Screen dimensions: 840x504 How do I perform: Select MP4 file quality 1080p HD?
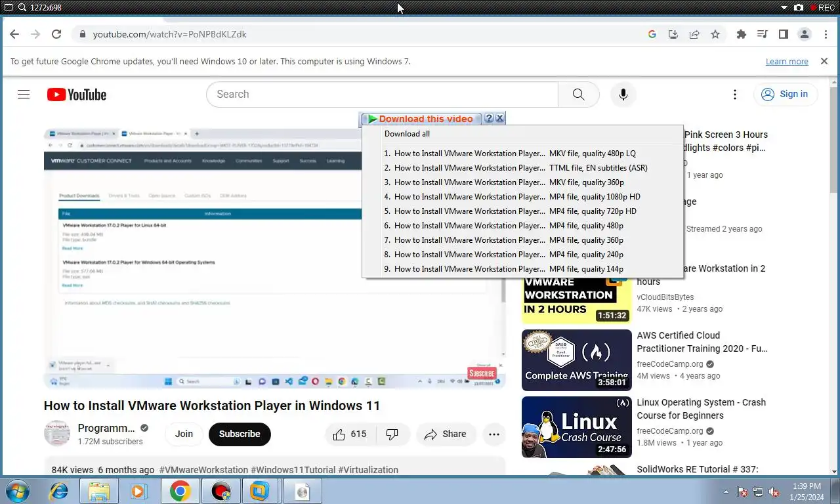point(522,197)
